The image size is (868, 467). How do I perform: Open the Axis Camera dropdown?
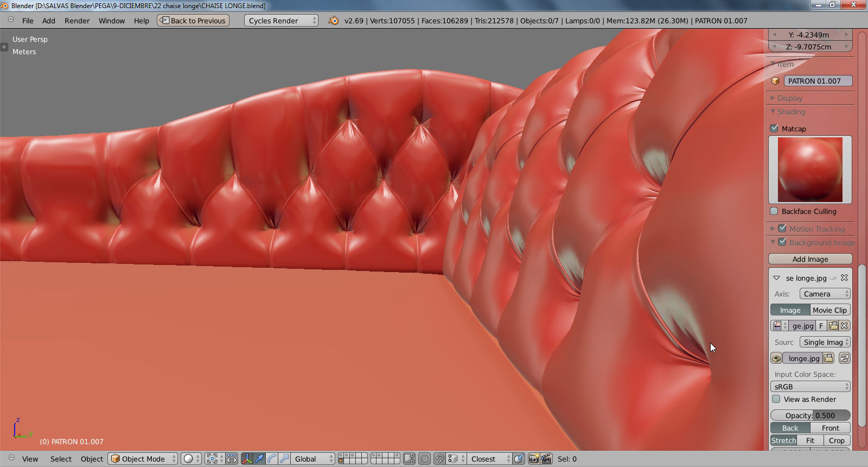coord(825,294)
